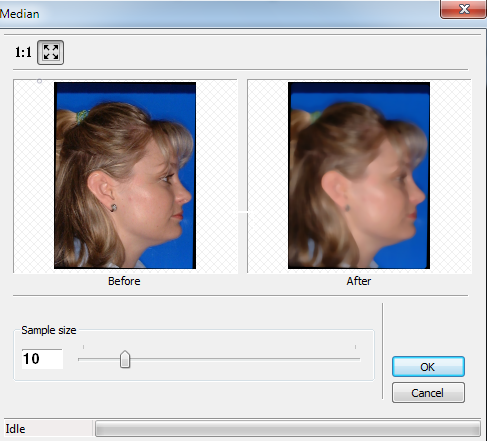Click the "After" caption label

coord(359,281)
